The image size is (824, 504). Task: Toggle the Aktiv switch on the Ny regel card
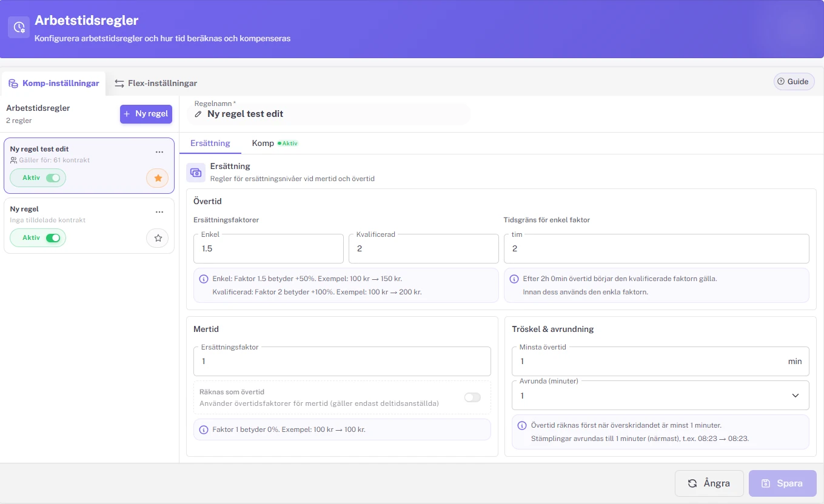[x=53, y=238]
